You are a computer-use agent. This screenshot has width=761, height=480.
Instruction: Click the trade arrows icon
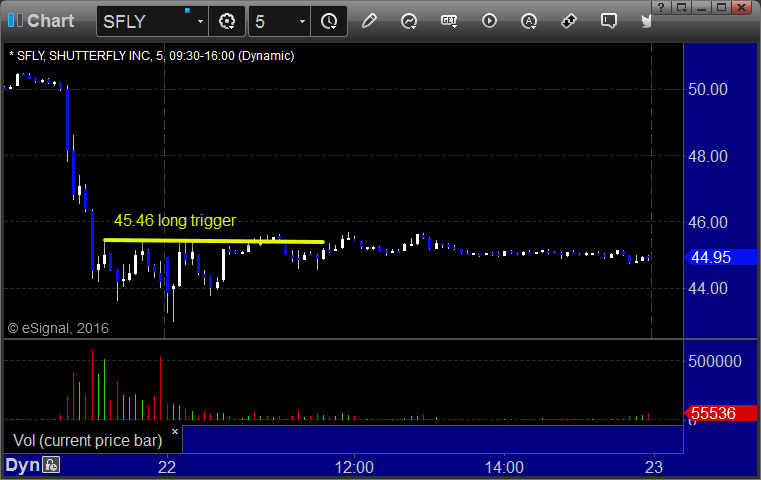568,21
